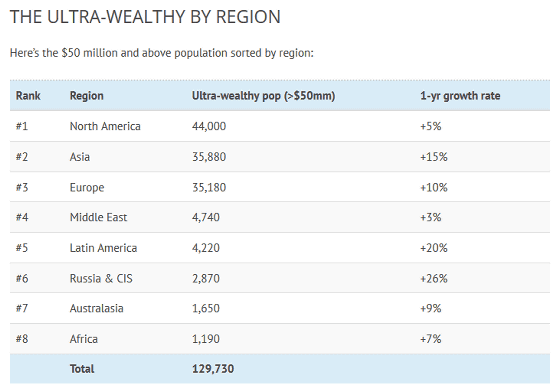Viewport: 560px width, 392px height.
Task: Select the Australasia region cell
Action: pyautogui.click(x=96, y=308)
